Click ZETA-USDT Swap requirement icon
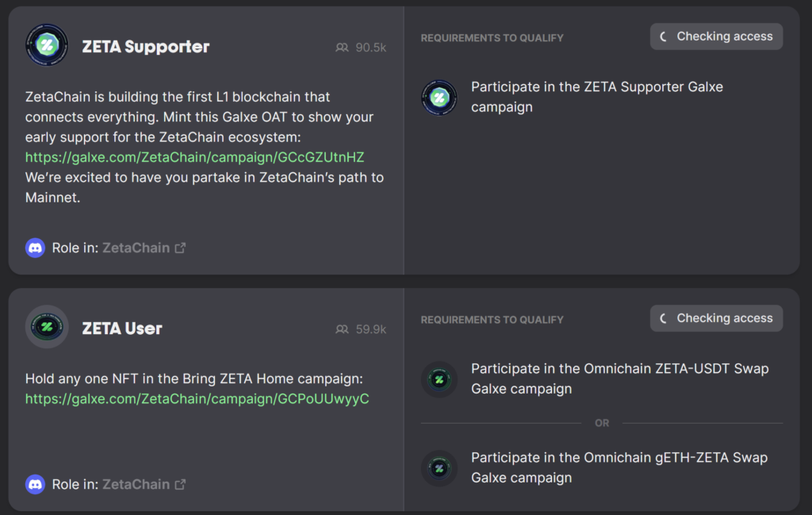Viewport: 812px width, 515px height. pos(439,379)
